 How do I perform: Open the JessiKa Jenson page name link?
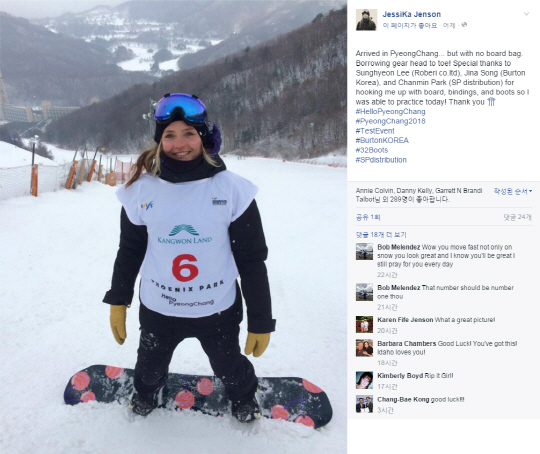coord(412,14)
